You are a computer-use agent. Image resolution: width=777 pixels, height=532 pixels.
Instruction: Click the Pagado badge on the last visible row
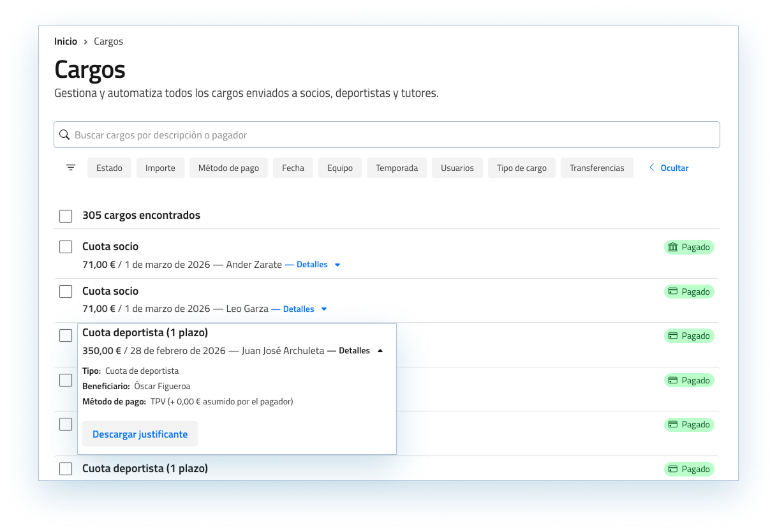coord(689,469)
